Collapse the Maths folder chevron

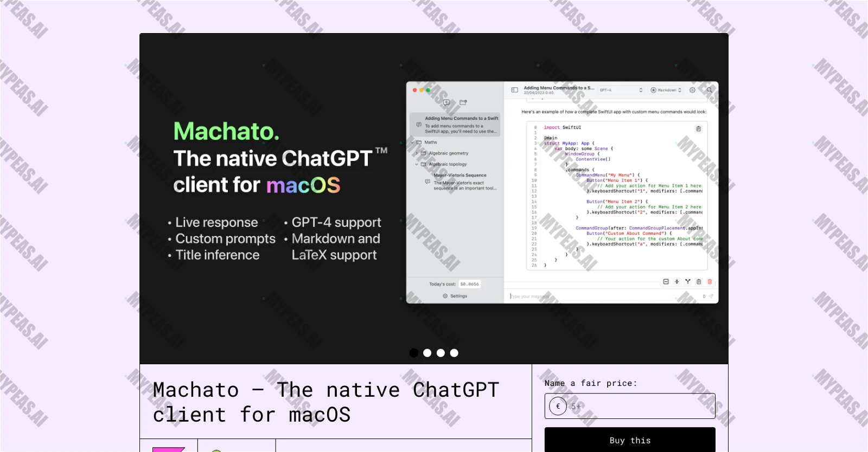[412, 143]
